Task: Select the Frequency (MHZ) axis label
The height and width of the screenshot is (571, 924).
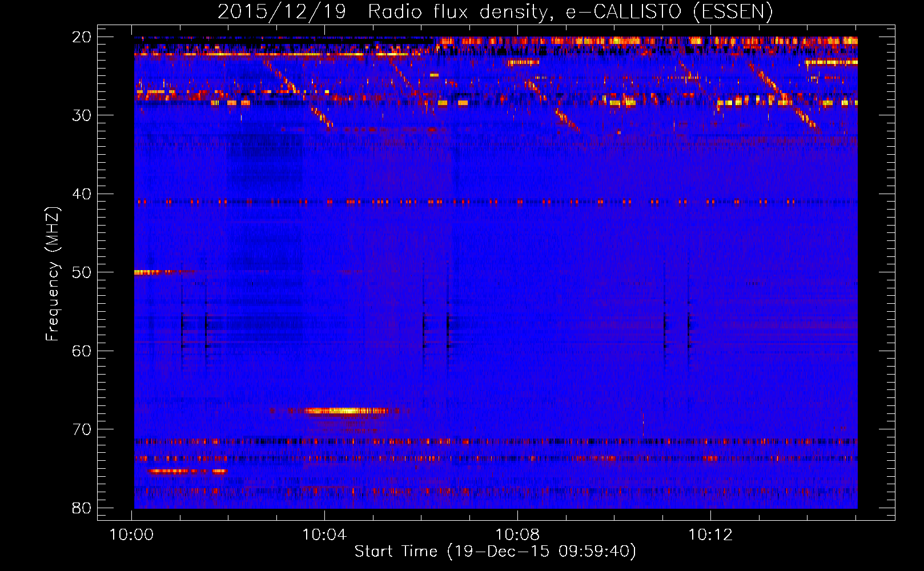Action: click(x=53, y=274)
